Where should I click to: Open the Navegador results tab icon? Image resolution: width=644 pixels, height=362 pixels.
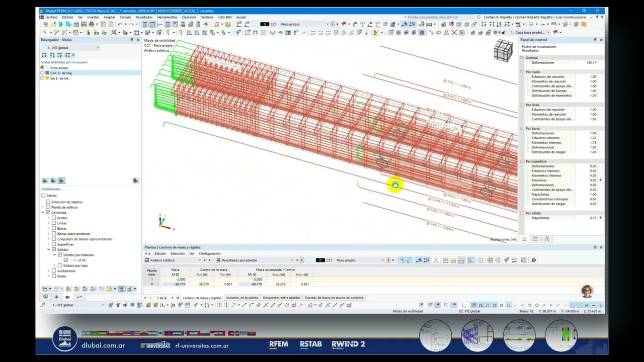tap(79, 297)
